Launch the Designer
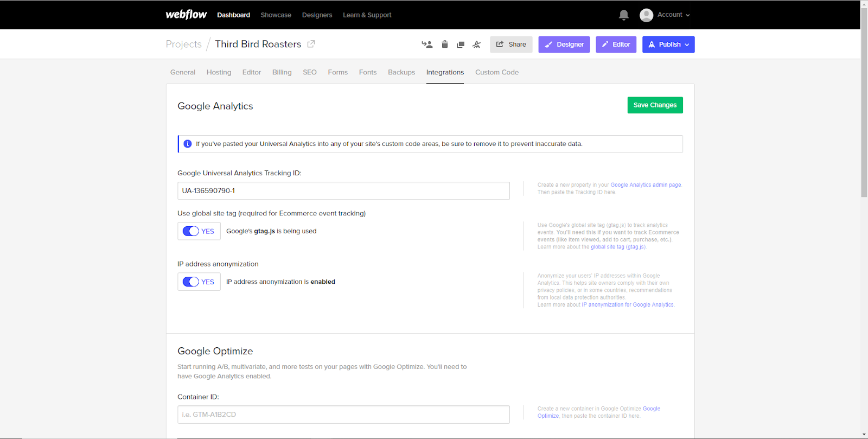This screenshot has width=868, height=439. (x=564, y=44)
